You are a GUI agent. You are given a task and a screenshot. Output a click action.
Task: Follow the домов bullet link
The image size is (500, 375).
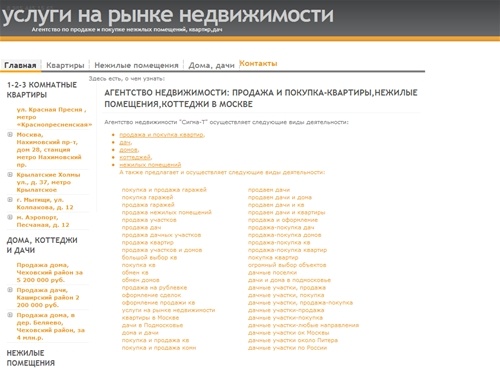point(129,150)
